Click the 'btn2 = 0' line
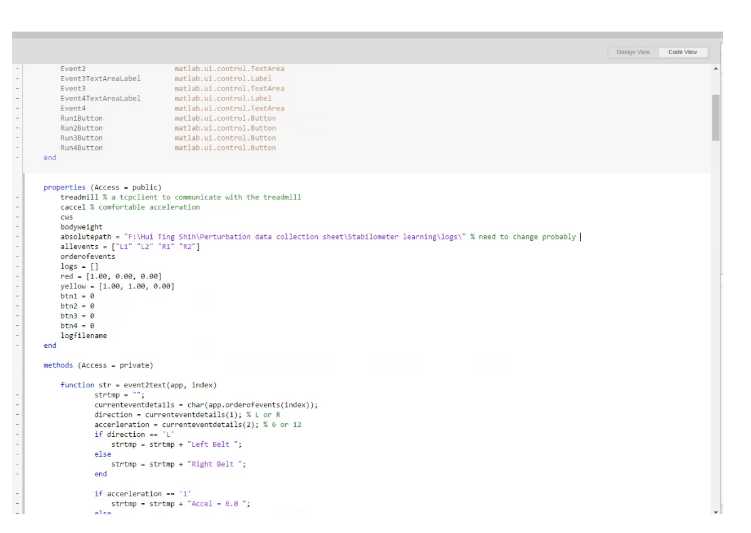Screen dimensions: 751x533 click(77, 306)
